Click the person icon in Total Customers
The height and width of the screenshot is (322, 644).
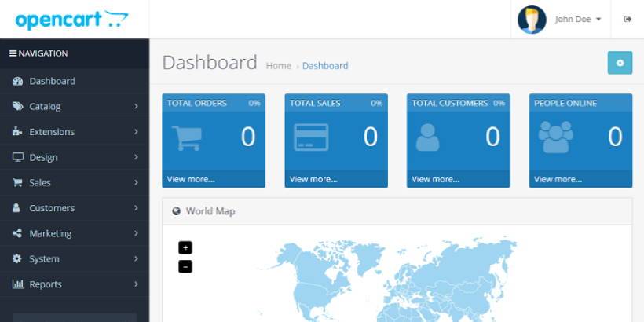(x=427, y=137)
